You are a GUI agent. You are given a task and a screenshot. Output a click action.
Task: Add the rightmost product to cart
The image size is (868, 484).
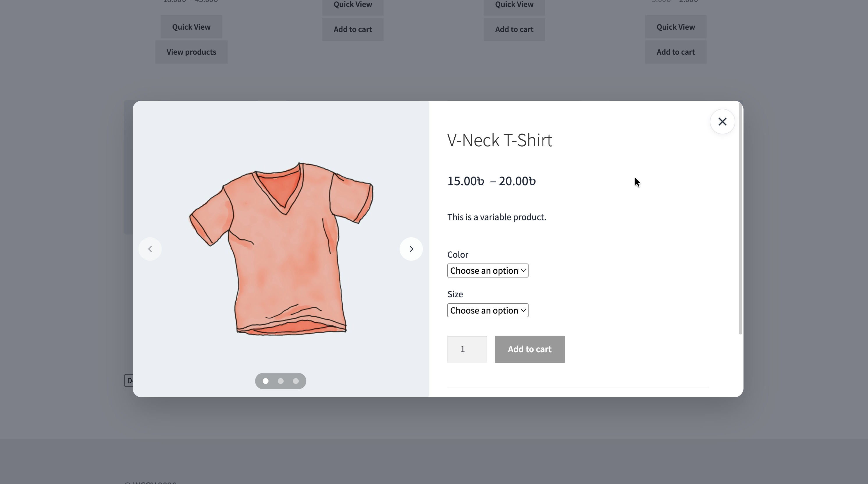coord(676,52)
